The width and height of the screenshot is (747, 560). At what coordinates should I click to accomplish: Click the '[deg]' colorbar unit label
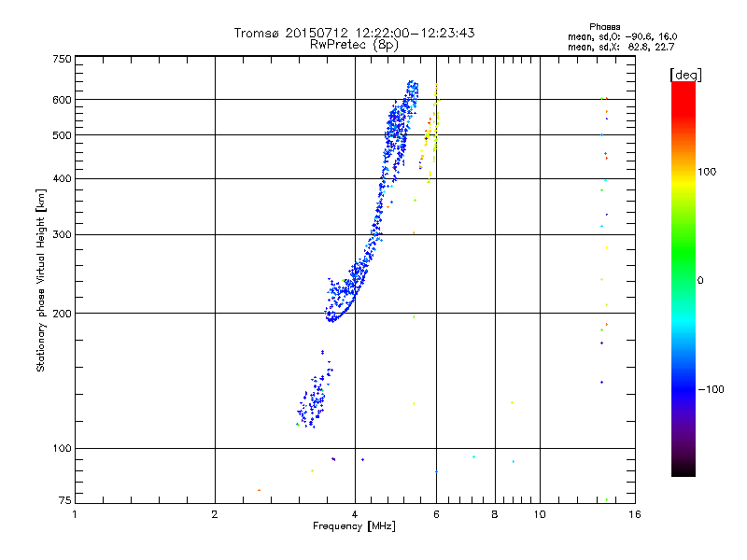pyautogui.click(x=685, y=75)
